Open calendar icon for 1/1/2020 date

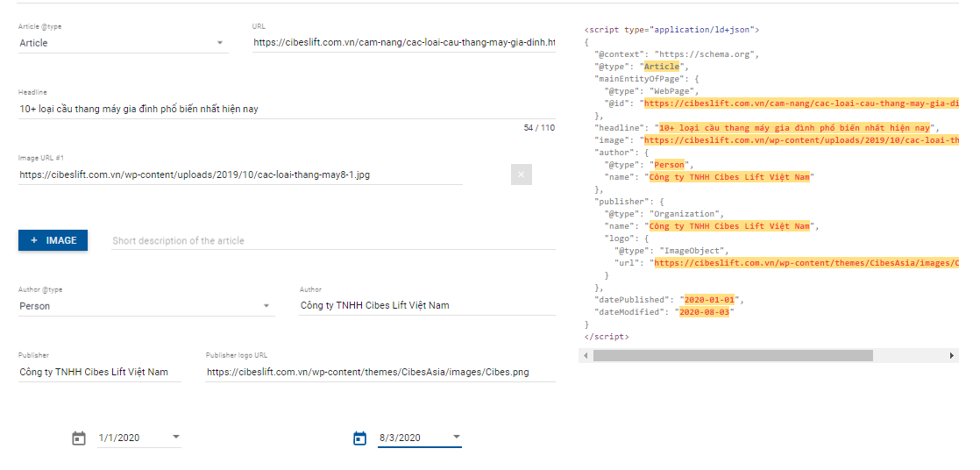[79, 438]
